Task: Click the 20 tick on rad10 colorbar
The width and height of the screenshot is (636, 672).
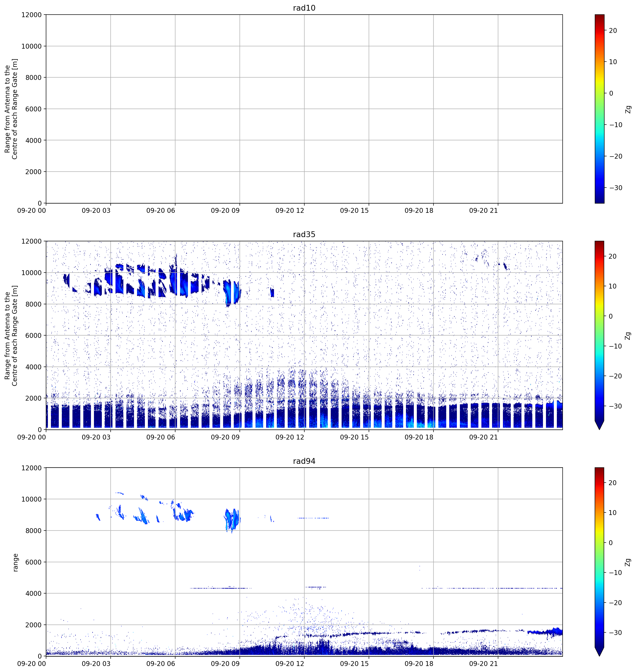Action: tap(613, 31)
